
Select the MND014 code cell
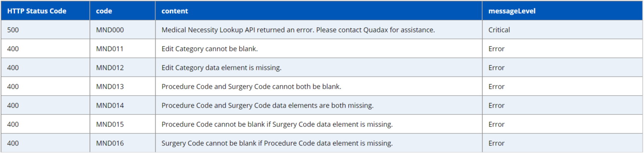[110, 105]
